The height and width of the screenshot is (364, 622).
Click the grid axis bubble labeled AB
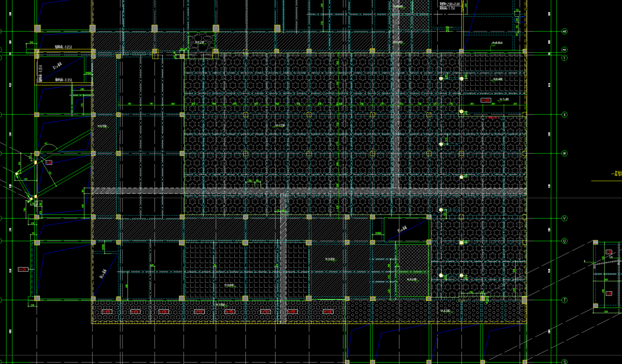564,32
